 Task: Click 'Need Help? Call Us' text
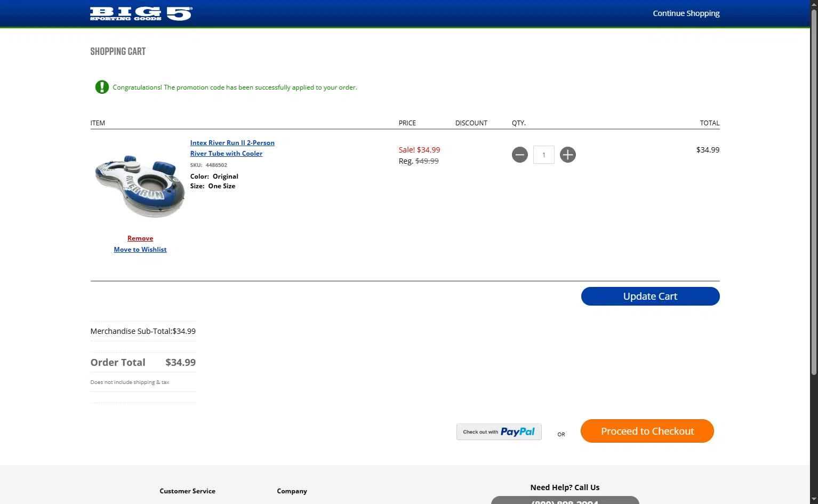click(x=565, y=487)
